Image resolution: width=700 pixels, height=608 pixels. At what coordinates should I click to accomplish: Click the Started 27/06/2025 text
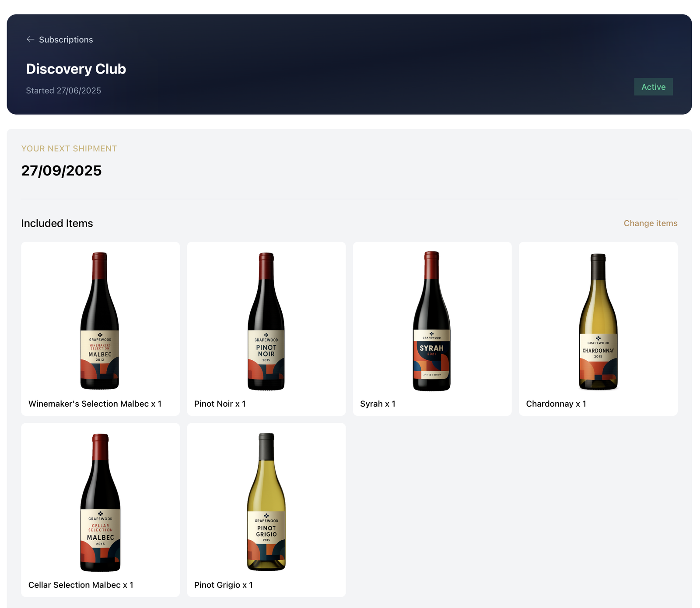pos(63,91)
